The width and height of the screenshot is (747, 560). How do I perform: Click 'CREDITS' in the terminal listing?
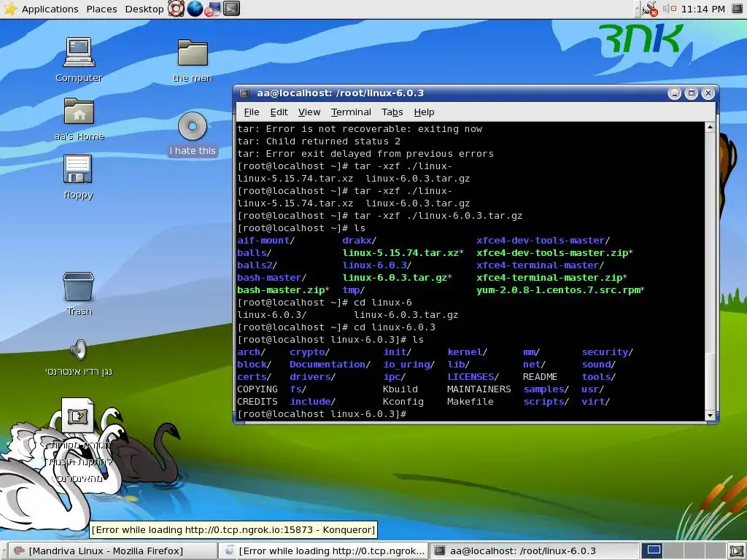[258, 402]
